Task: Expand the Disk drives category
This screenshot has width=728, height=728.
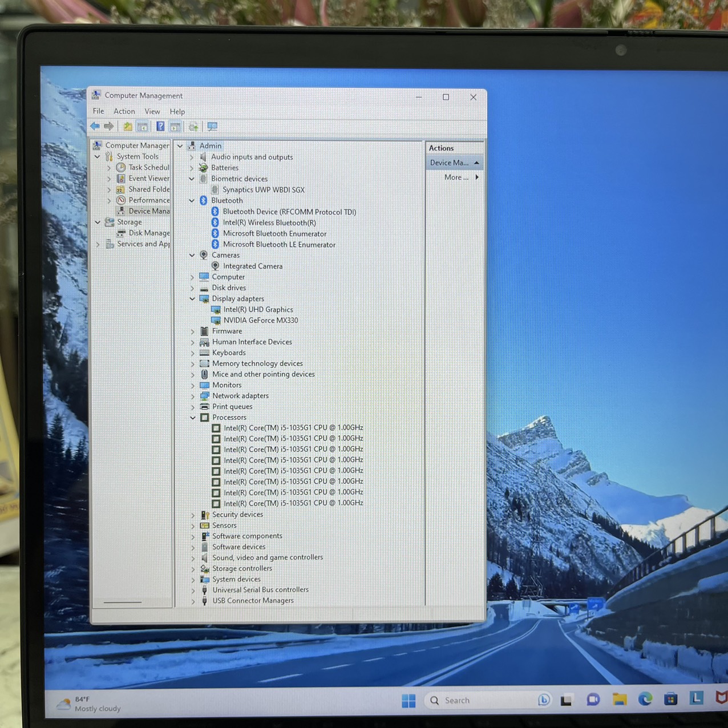Action: tap(192, 288)
